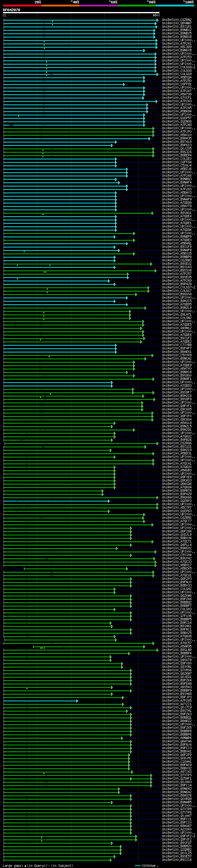Click label UniRef100_B9I1G1
This screenshot has width=197, height=868.
[x=177, y=447]
